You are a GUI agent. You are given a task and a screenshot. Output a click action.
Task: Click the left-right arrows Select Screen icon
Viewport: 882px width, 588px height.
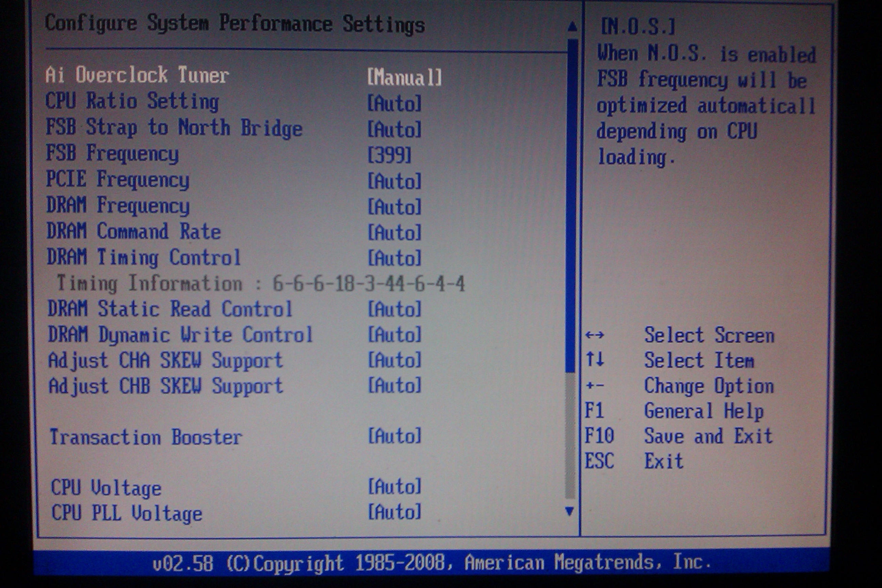(595, 334)
